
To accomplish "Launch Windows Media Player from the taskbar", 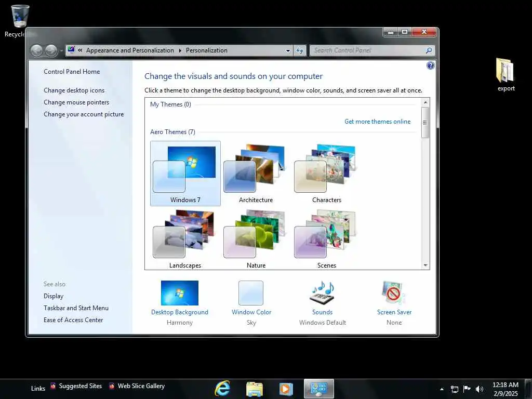I will click(x=286, y=389).
